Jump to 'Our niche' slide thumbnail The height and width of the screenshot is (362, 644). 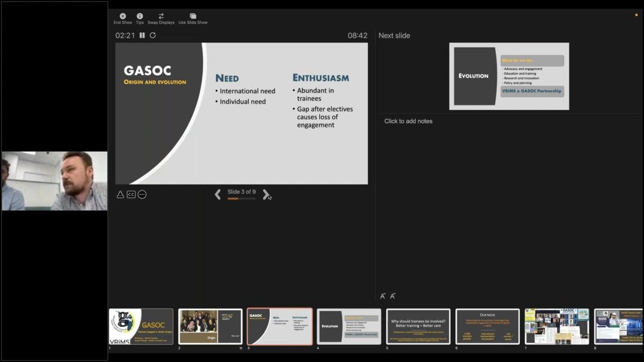click(487, 326)
